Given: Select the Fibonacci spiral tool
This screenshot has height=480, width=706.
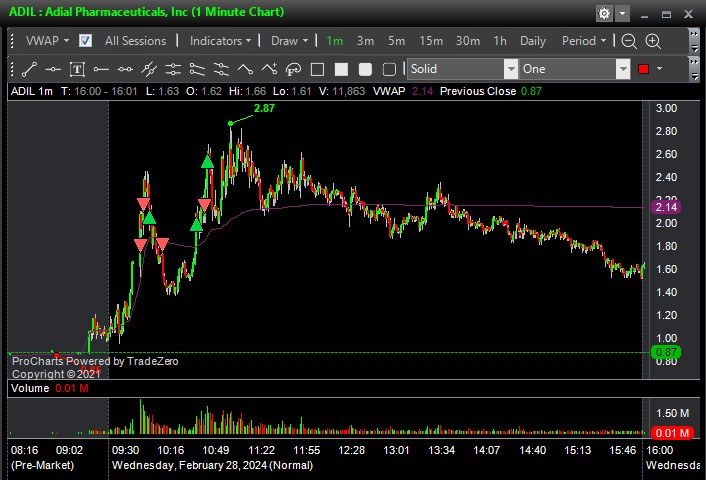Looking at the screenshot, I should 293,69.
